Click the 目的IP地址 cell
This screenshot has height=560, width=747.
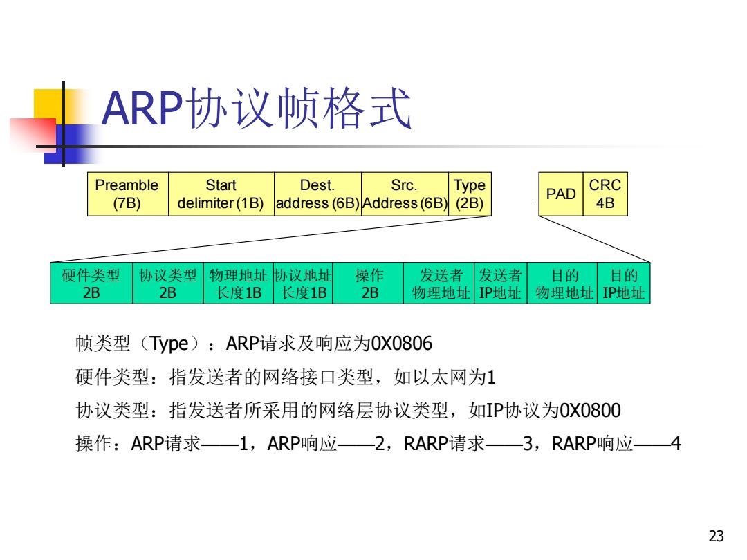pos(624,283)
